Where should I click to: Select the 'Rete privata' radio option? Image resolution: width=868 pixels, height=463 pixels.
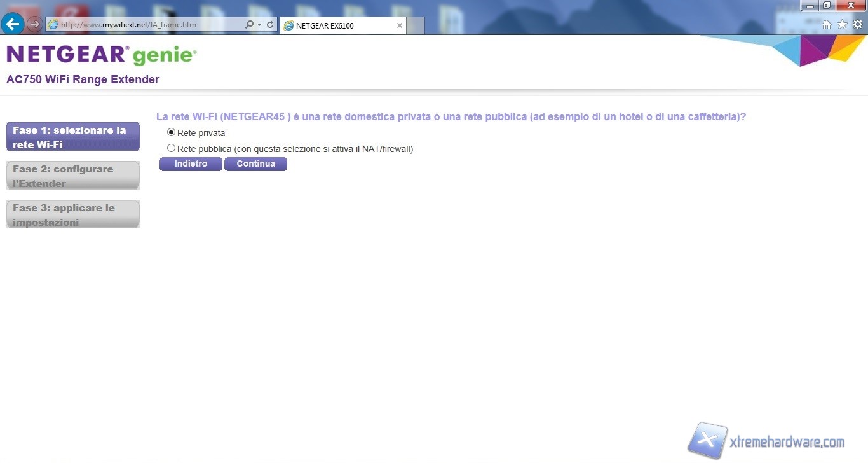pyautogui.click(x=171, y=132)
